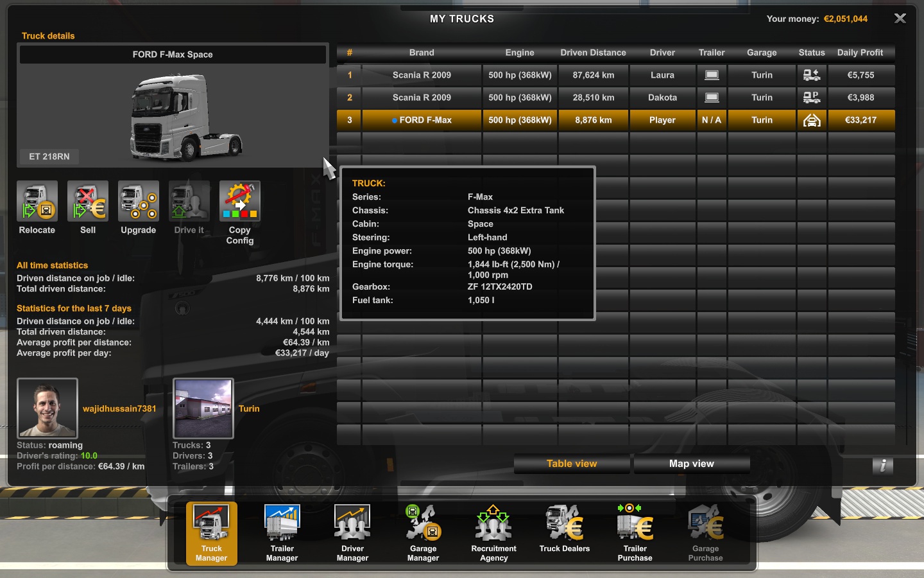Click the 28,510 km driven distance cell
Screen dimensions: 924x578
[594, 98]
